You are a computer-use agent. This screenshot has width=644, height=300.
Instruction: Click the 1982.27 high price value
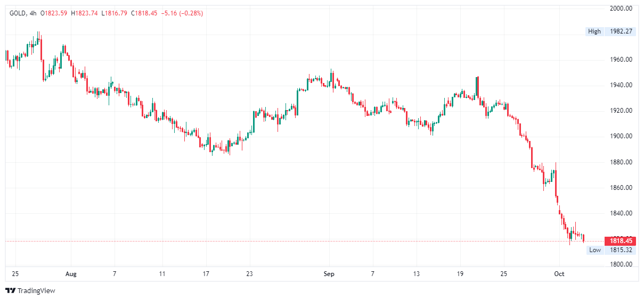[x=621, y=31]
